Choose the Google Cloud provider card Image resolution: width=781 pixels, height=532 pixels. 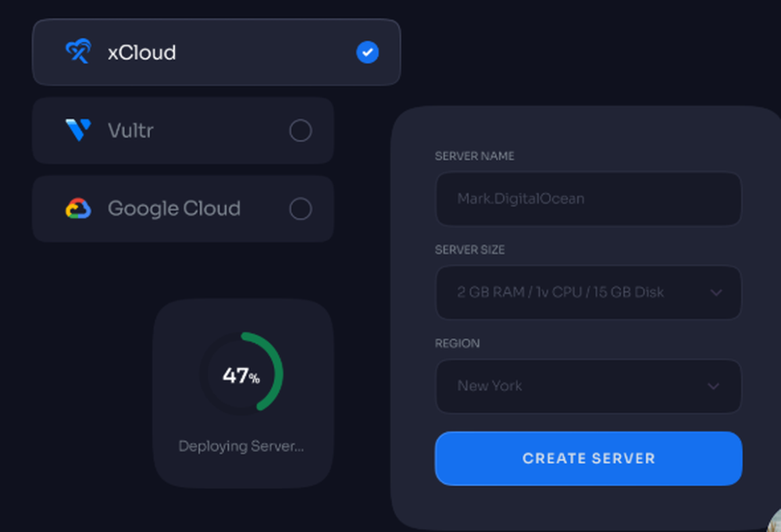(x=183, y=209)
